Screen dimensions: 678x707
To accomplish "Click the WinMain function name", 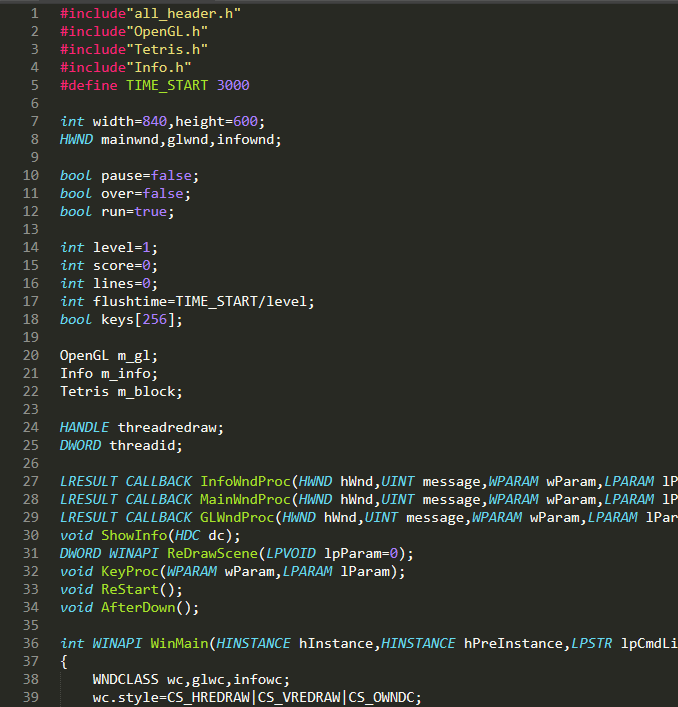I will pyautogui.click(x=179, y=643).
